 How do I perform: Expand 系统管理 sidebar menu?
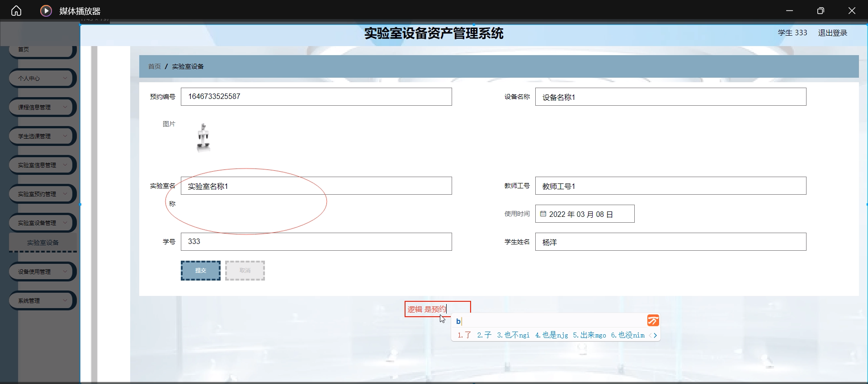(42, 300)
